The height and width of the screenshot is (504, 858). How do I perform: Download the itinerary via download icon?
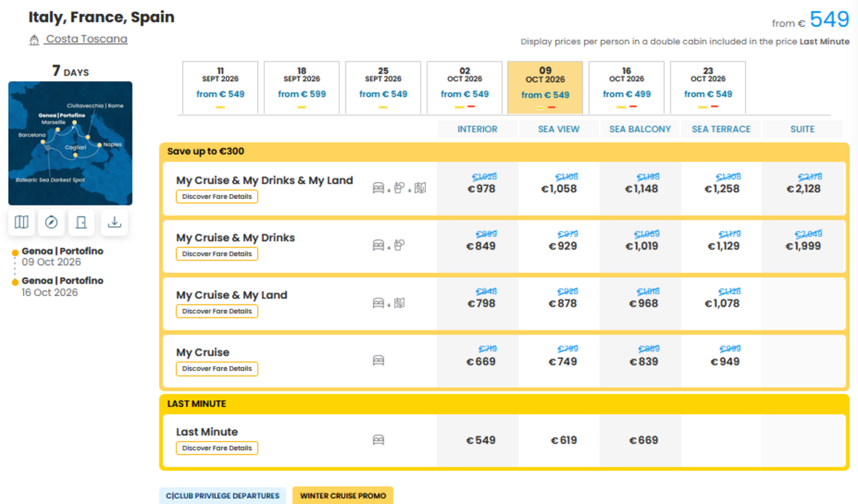pos(114,222)
